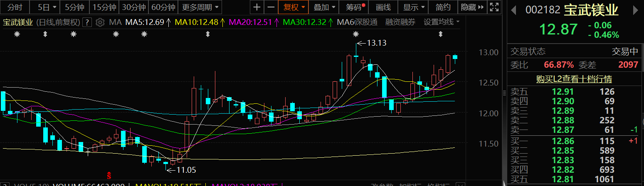Click the minus zoom-out chart button
Image resolution: width=644 pixels, height=186 pixels.
coord(271,7)
